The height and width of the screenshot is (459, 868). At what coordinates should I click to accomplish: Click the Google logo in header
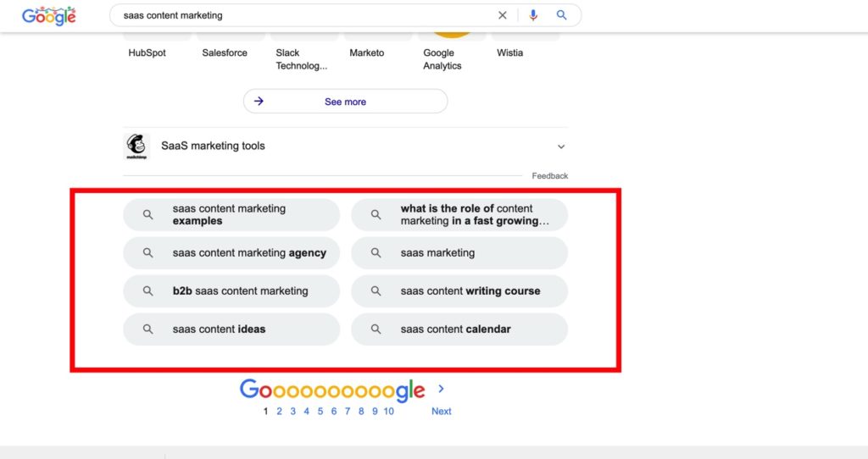coord(48,16)
